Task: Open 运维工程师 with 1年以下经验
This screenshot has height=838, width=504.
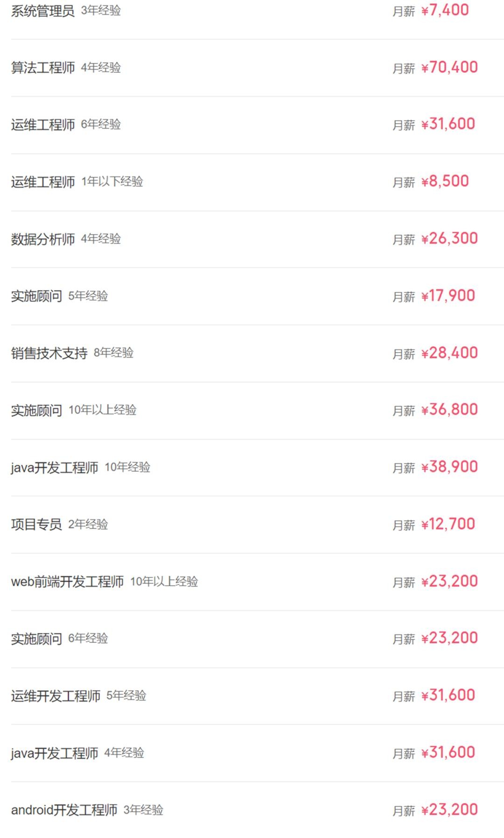Action: click(43, 182)
